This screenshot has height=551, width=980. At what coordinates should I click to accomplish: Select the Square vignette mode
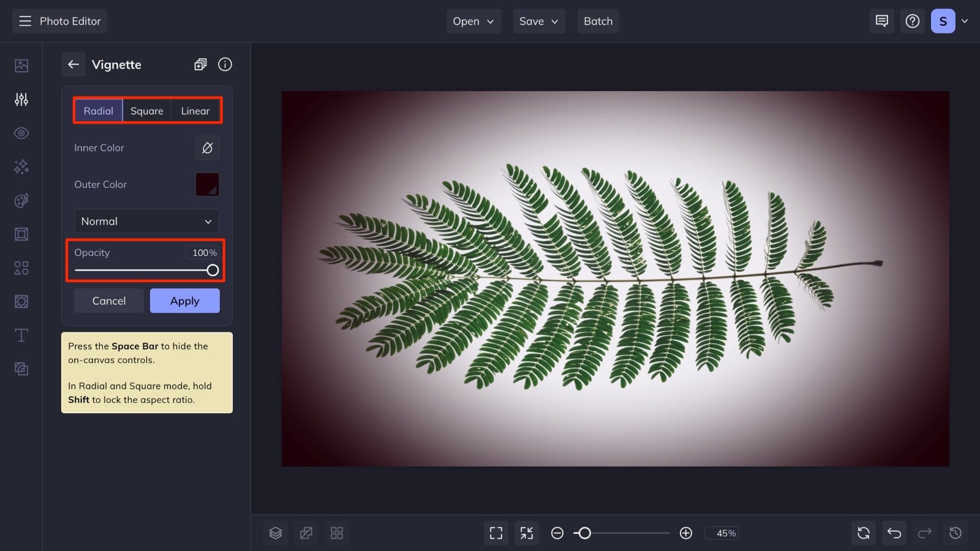(146, 111)
